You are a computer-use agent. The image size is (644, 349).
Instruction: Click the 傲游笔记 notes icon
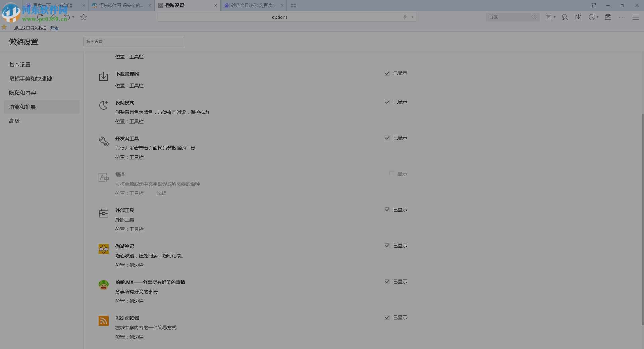pos(104,249)
